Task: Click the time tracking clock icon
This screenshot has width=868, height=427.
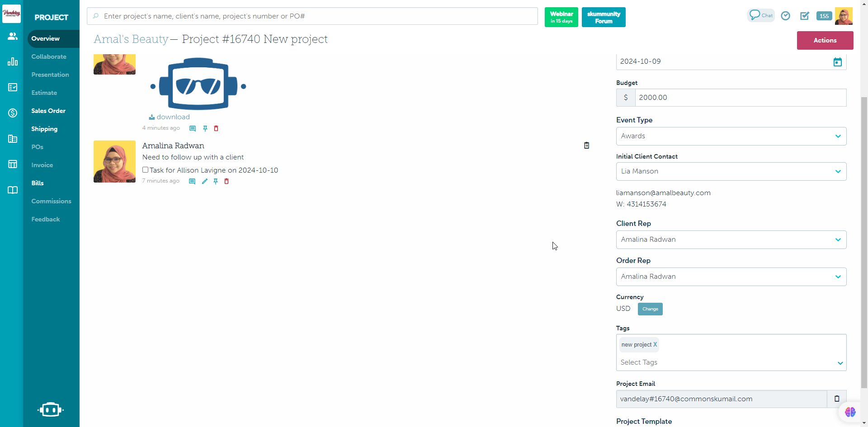Action: tap(786, 15)
